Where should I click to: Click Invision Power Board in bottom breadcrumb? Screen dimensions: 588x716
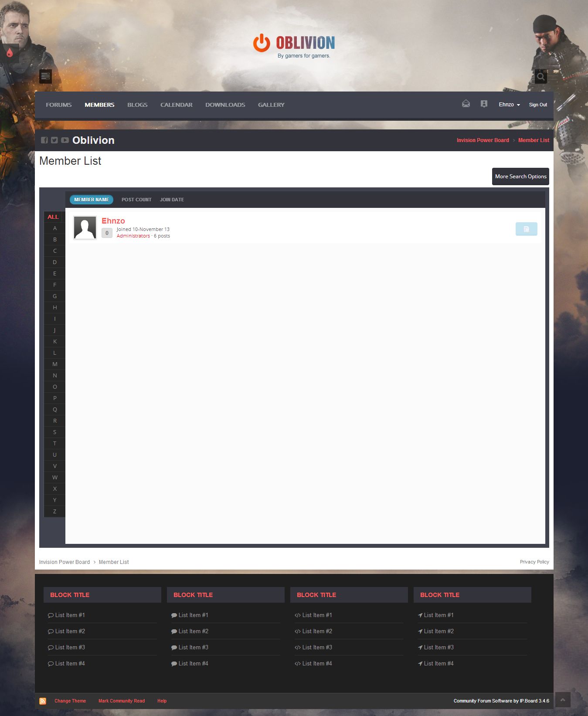65,562
